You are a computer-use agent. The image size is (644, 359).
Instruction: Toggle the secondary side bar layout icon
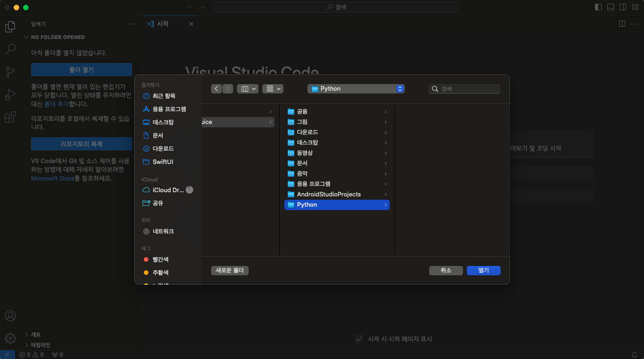(623, 7)
